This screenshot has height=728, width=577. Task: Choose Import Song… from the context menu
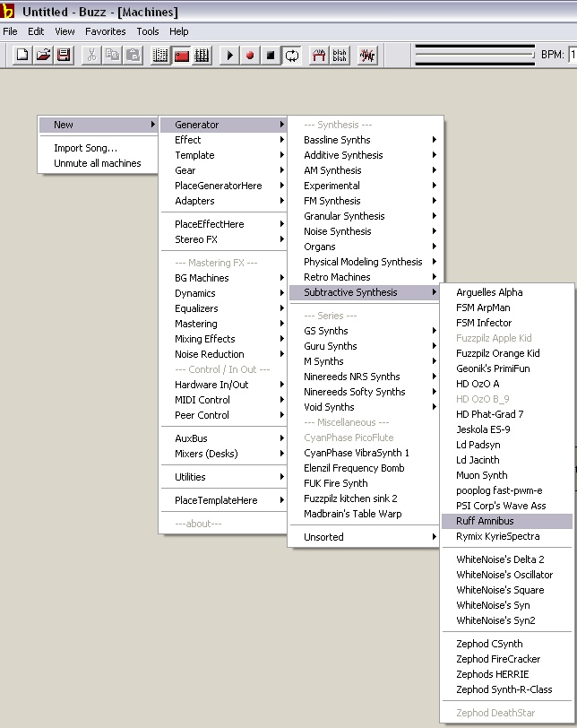click(x=99, y=148)
